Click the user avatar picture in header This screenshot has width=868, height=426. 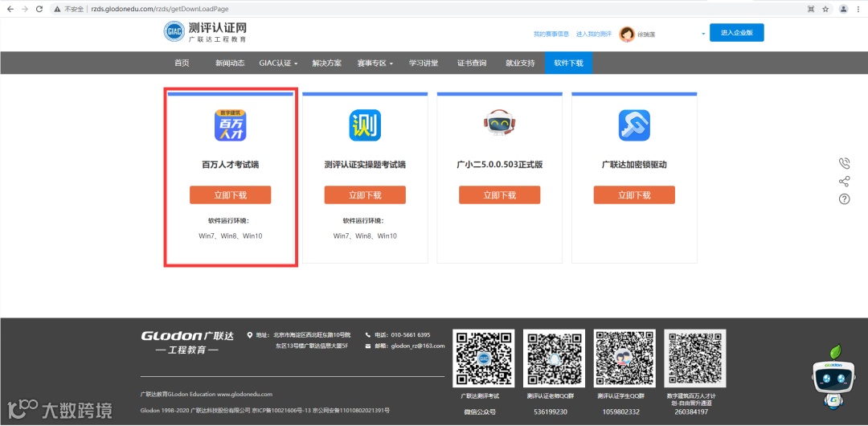coord(627,35)
